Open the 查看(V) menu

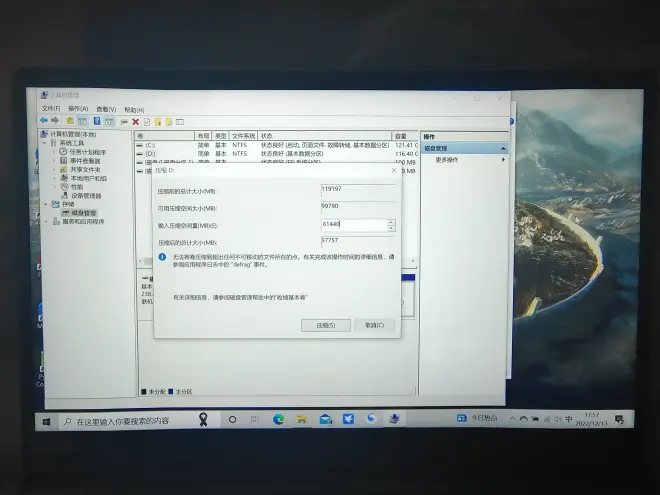click(106, 109)
